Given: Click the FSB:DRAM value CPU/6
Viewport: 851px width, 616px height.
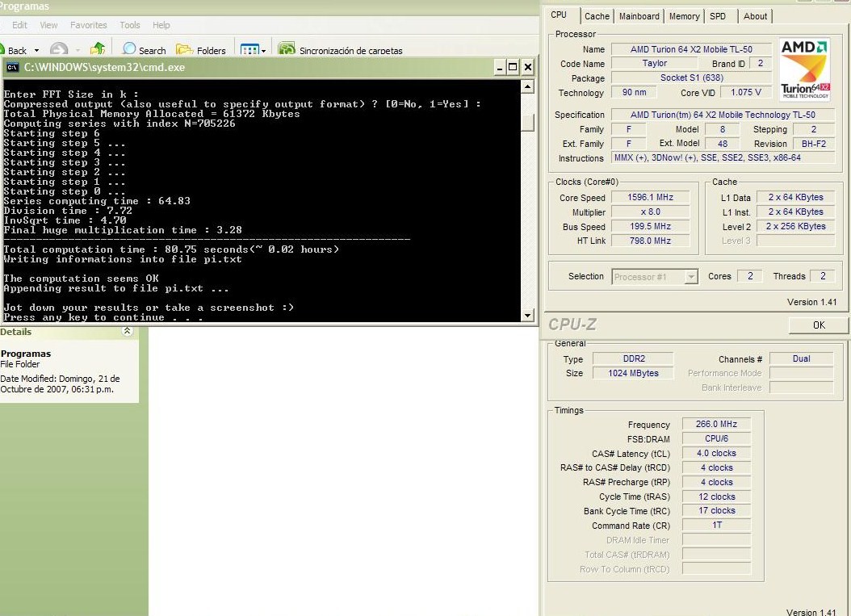Looking at the screenshot, I should [716, 438].
